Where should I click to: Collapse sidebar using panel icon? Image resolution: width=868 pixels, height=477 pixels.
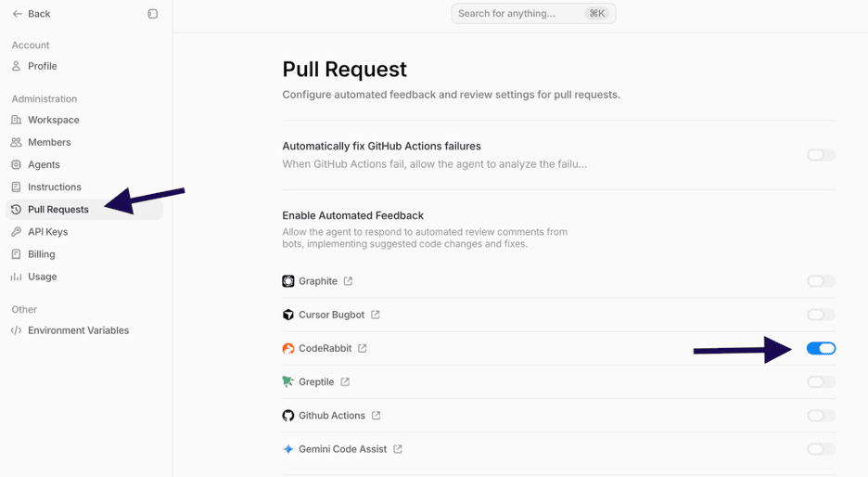coord(153,14)
